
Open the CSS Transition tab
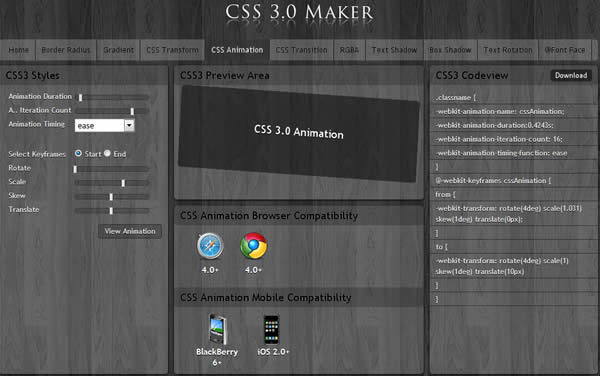302,50
